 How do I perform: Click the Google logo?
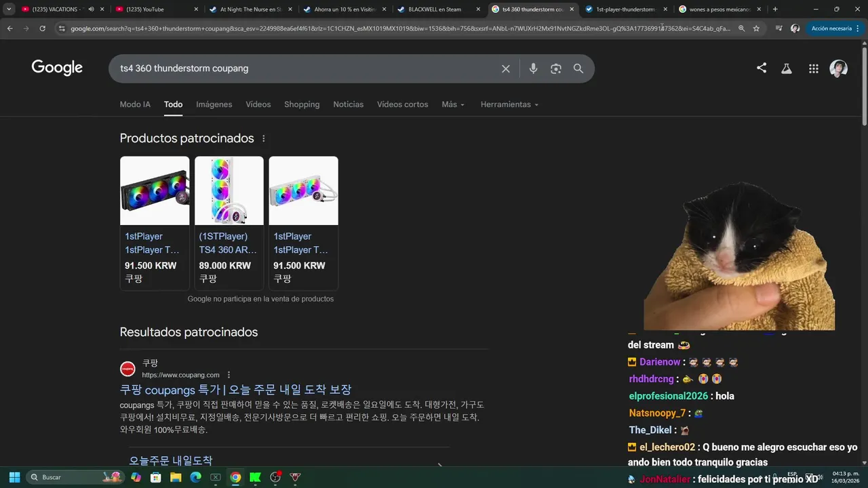point(57,68)
